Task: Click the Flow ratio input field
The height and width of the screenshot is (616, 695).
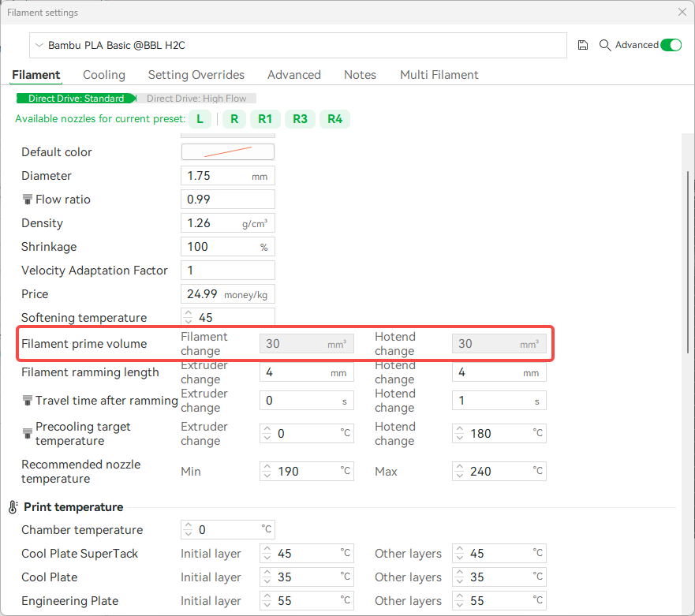Action: (x=228, y=200)
